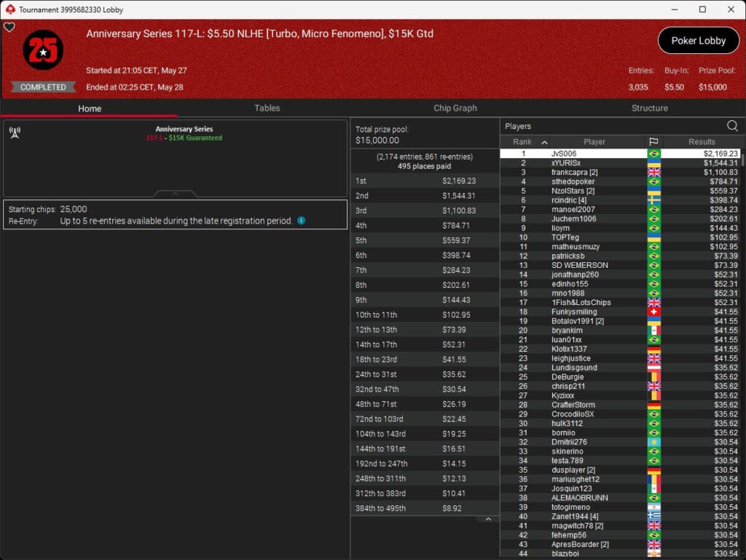
Task: Click the PokerStars spade icon in title bar
Action: pos(10,9)
